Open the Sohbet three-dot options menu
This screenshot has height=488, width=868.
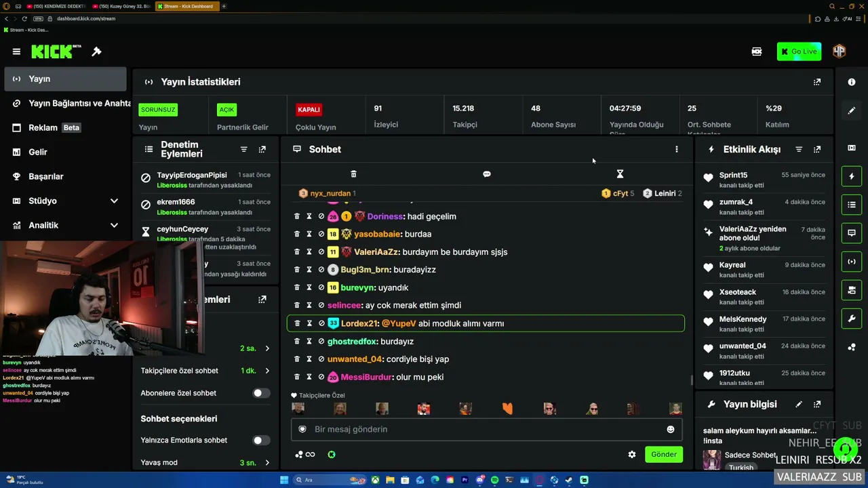(x=676, y=149)
